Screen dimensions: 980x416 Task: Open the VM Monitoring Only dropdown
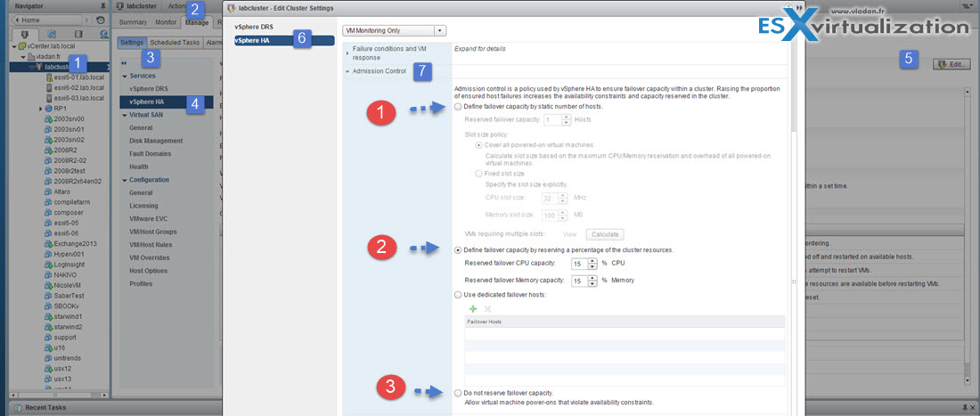pos(394,30)
